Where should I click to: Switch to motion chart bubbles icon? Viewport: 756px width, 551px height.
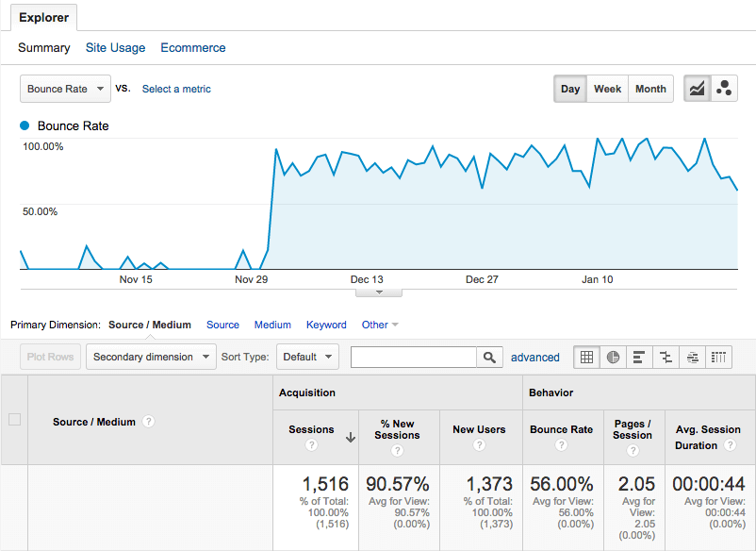click(724, 89)
